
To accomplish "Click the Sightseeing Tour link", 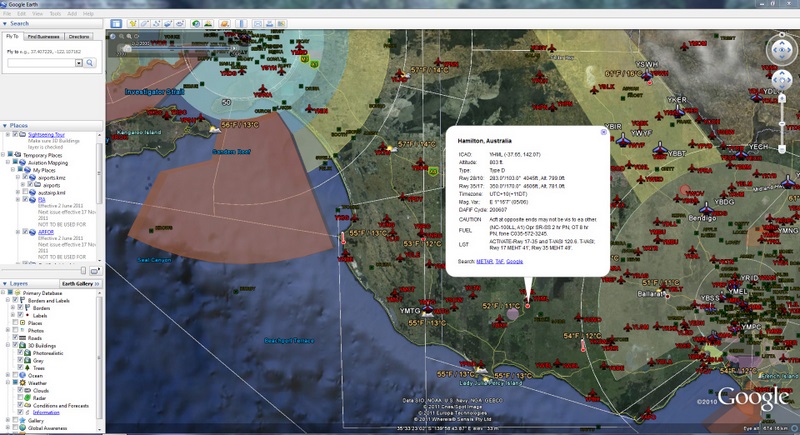I will pos(46,135).
